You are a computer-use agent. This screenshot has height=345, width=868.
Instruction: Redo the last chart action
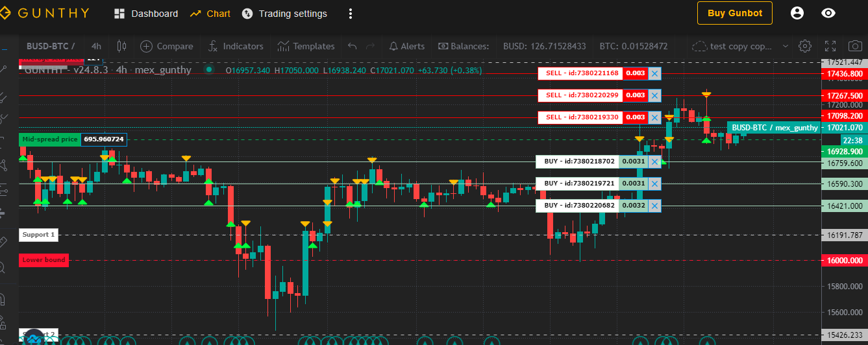371,46
